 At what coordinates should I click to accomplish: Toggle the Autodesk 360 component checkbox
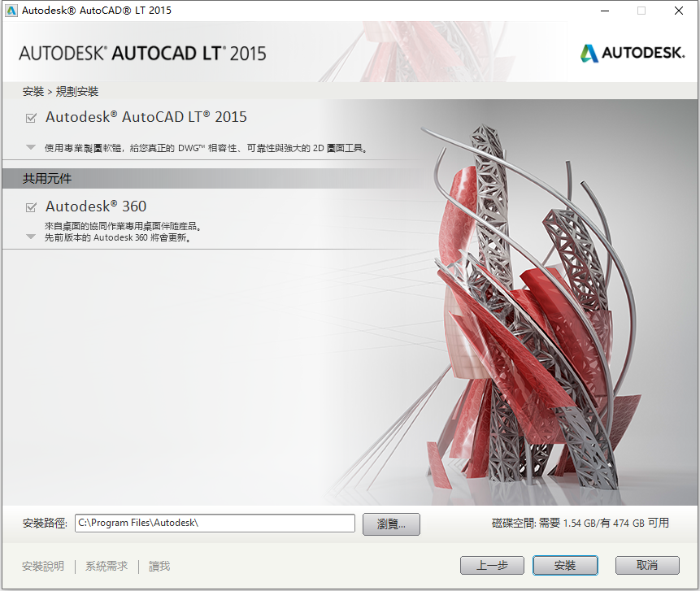[x=31, y=207]
